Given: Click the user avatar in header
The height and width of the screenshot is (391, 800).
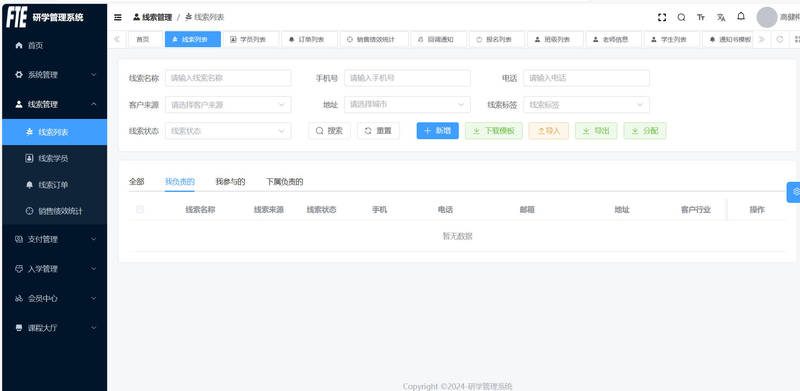Looking at the screenshot, I should [x=766, y=17].
